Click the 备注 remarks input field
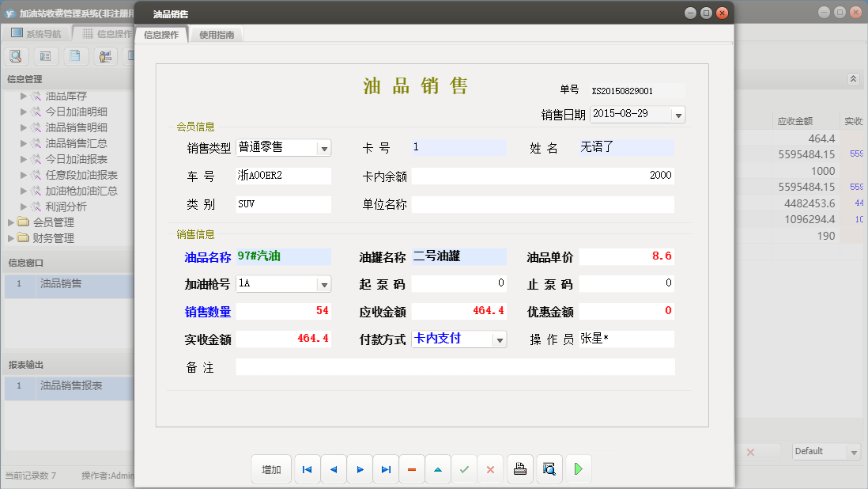Image resolution: width=868 pixels, height=489 pixels. coord(457,366)
